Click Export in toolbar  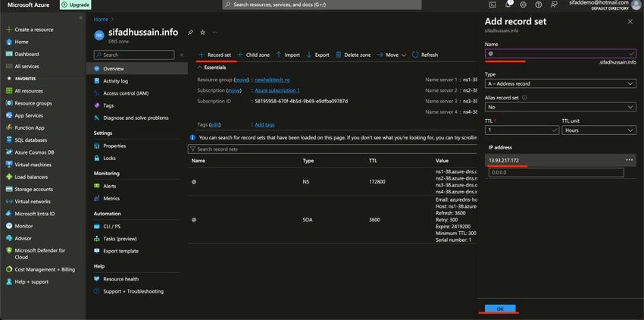[x=317, y=55]
